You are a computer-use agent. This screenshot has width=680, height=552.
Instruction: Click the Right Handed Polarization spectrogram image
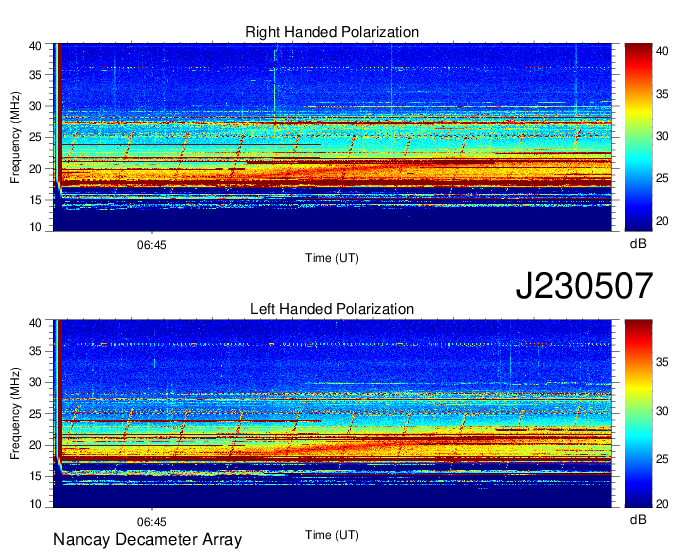(332, 137)
